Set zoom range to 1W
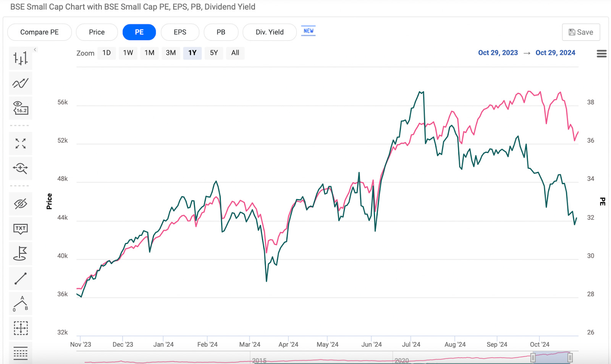 tap(128, 53)
